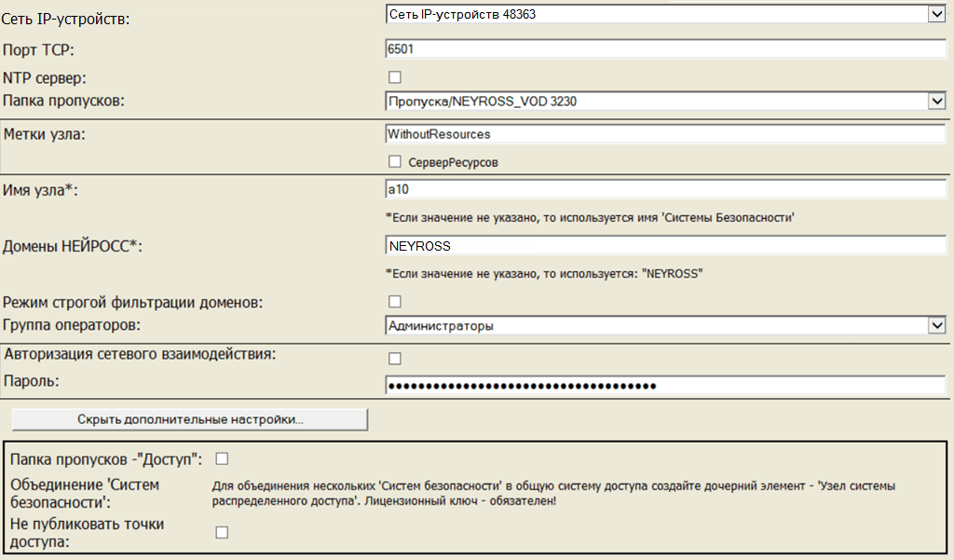Click the 'Порт TCP' field with 6501
954x560 pixels.
(x=665, y=49)
